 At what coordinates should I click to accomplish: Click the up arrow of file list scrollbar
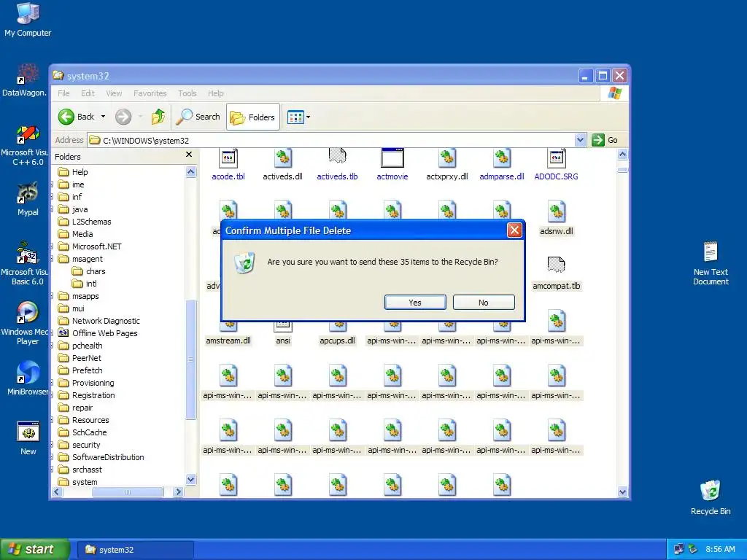tap(622, 155)
